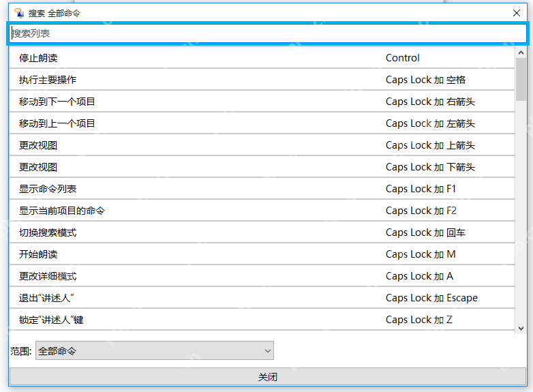Choose the 移动到上一个项目 command
The image size is (533, 392).
click(x=262, y=123)
